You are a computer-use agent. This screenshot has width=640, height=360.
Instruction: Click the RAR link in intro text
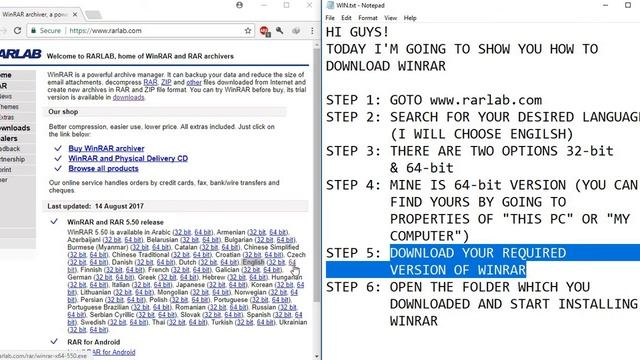click(150, 82)
